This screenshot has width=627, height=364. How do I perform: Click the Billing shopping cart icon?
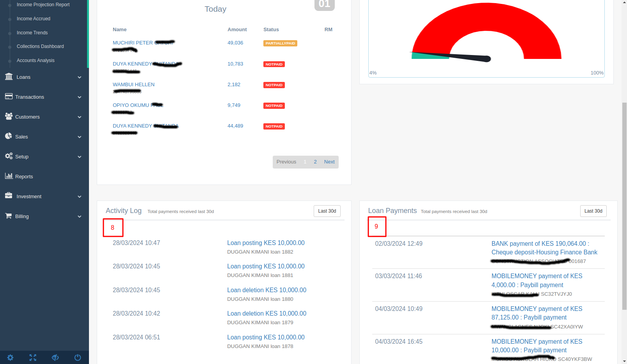coord(9,216)
